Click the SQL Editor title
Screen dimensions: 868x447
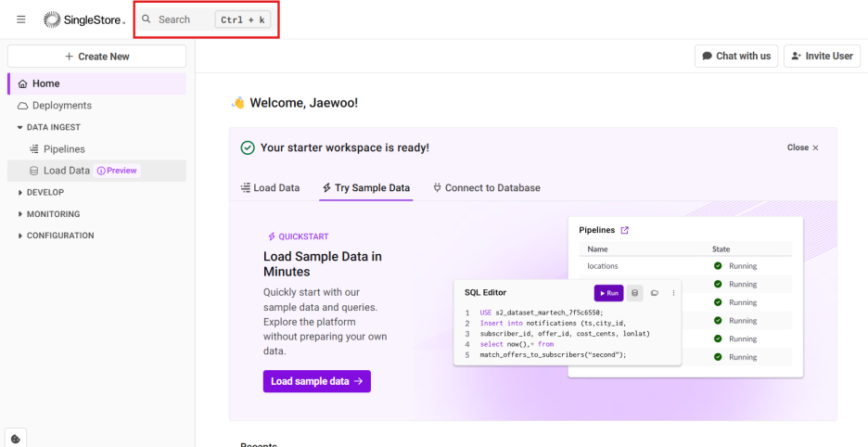coord(485,292)
